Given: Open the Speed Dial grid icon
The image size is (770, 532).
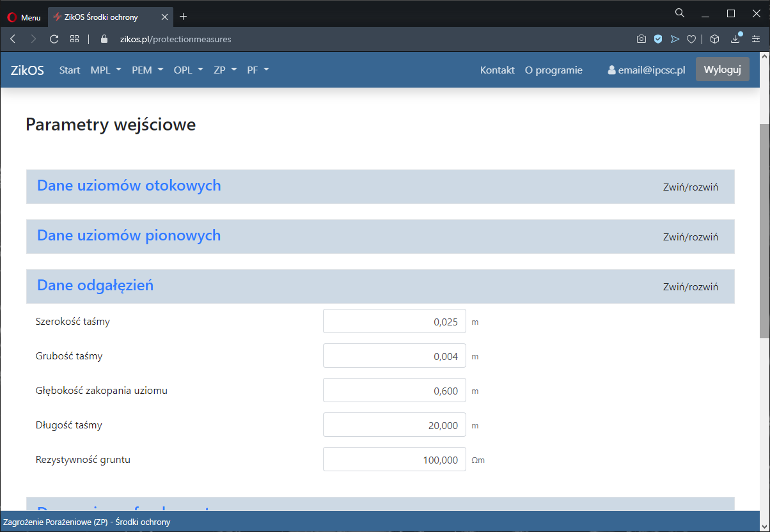Looking at the screenshot, I should coord(74,39).
